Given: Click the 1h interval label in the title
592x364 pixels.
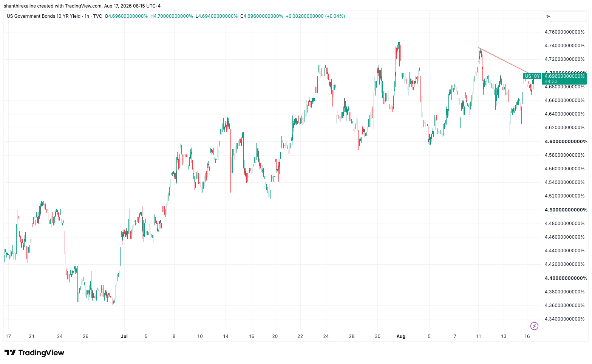Looking at the screenshot, I should click(x=87, y=16).
